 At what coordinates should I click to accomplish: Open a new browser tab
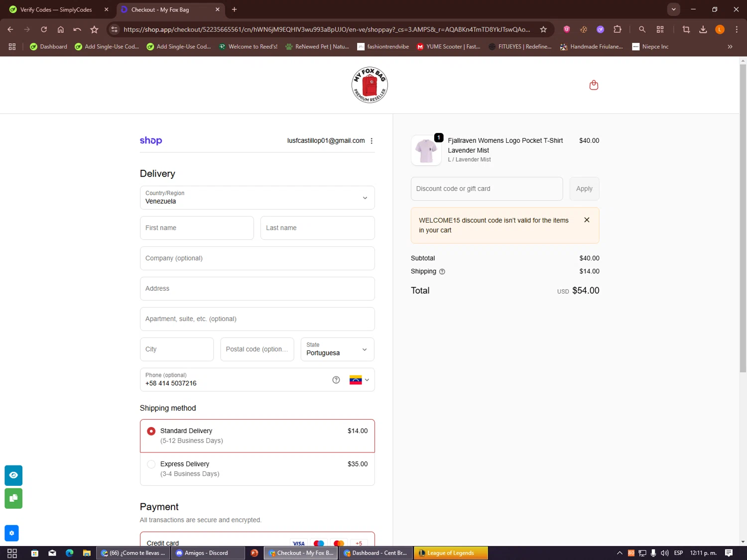point(235,9)
